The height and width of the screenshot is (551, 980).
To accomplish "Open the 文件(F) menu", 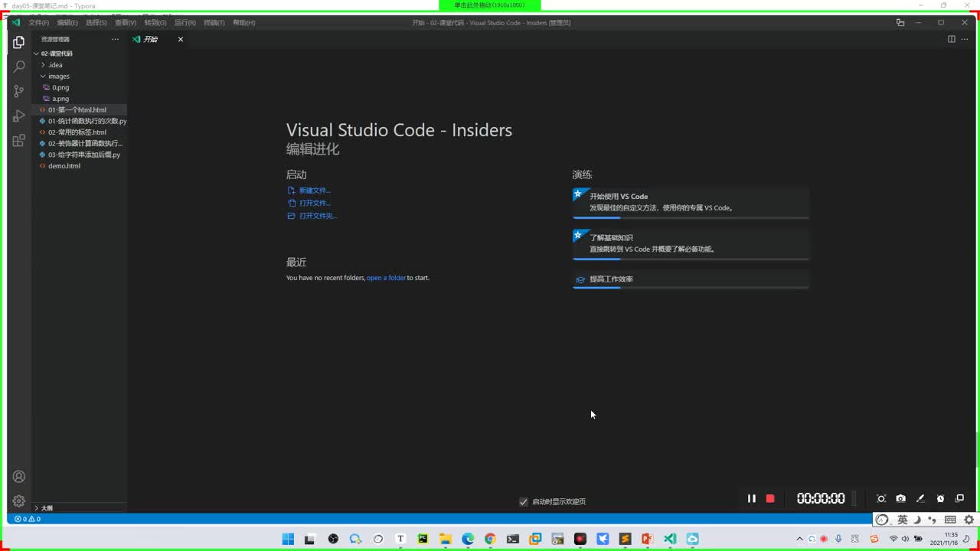I will pyautogui.click(x=38, y=23).
